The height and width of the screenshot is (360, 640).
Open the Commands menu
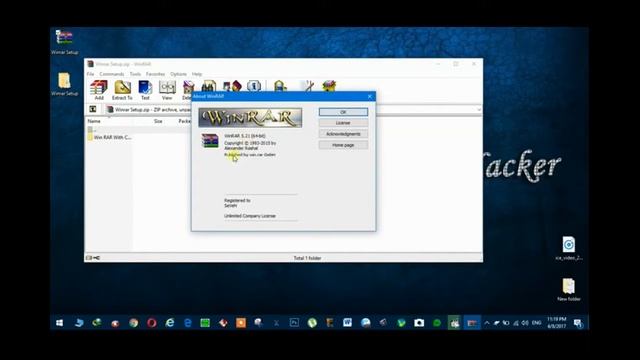click(x=112, y=74)
